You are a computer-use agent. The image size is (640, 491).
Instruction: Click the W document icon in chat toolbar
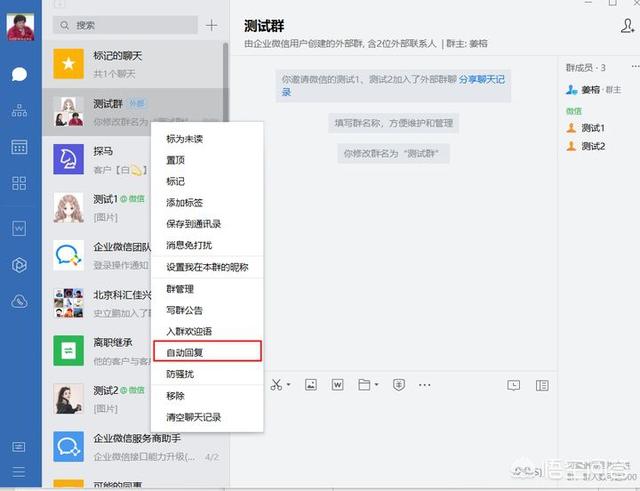pyautogui.click(x=337, y=384)
